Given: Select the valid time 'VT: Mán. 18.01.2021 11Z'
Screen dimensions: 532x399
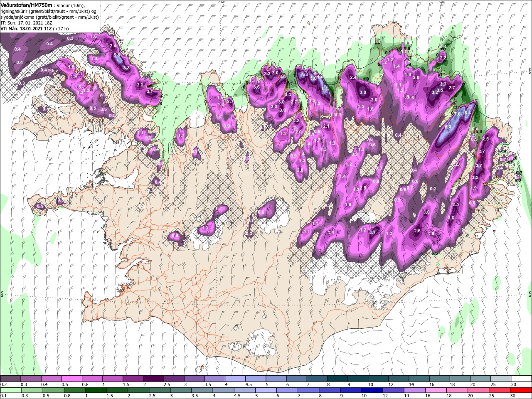Looking at the screenshot, I should [x=26, y=29].
